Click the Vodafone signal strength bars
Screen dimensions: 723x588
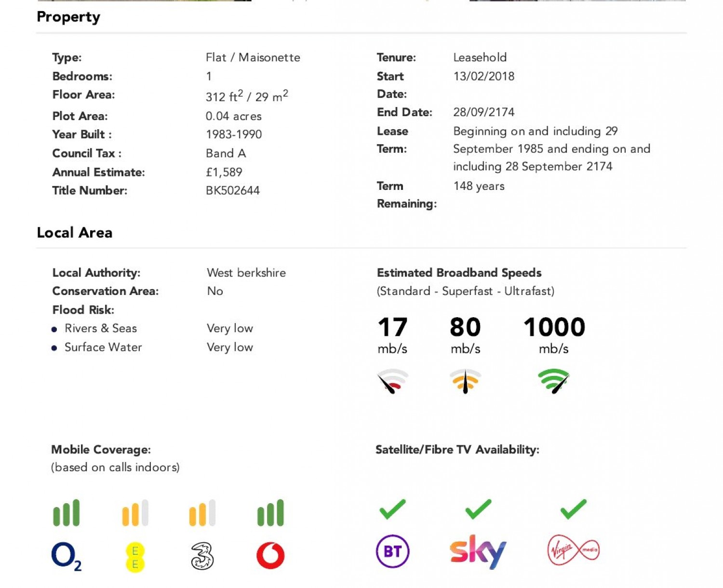pos(270,513)
